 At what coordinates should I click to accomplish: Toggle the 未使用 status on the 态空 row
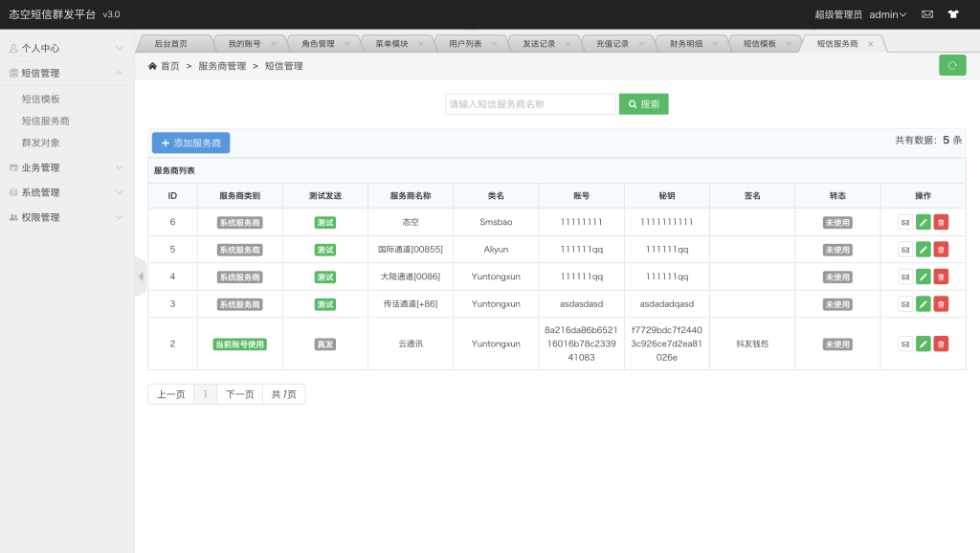(837, 222)
